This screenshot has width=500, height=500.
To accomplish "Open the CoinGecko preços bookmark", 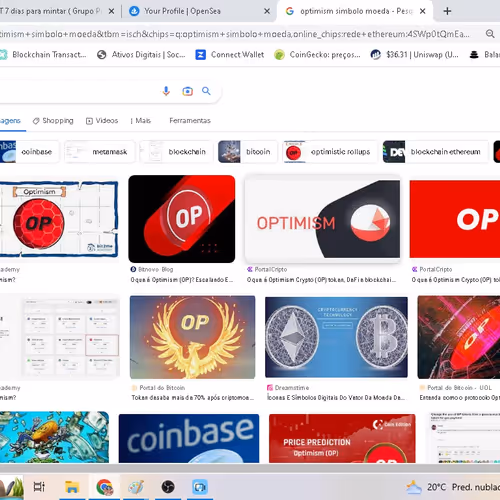I will (x=317, y=54).
